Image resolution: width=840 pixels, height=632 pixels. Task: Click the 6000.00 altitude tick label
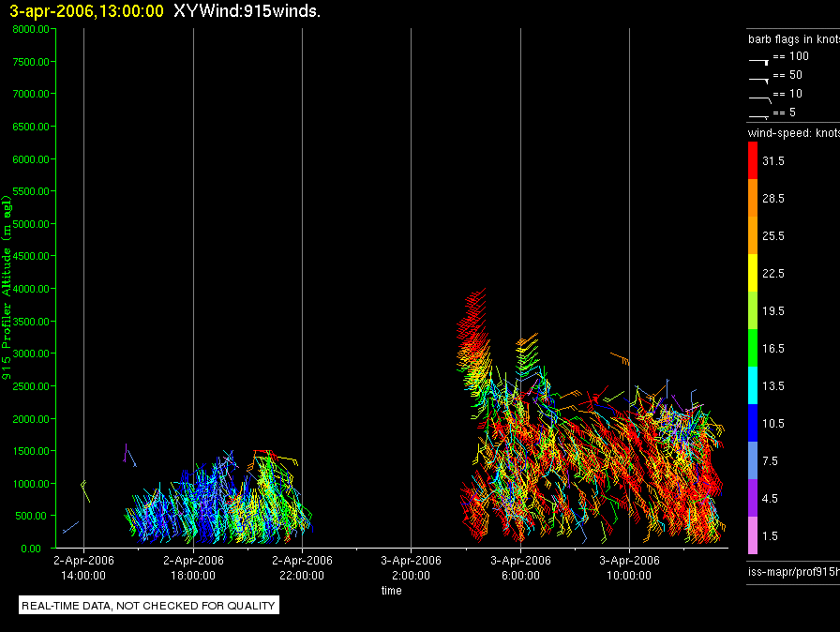(x=31, y=159)
